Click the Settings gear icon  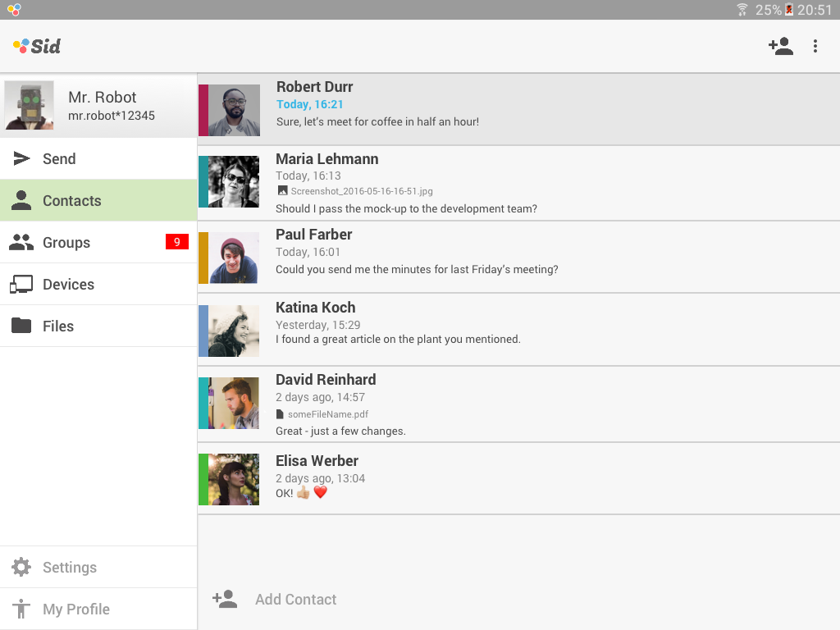click(x=21, y=567)
